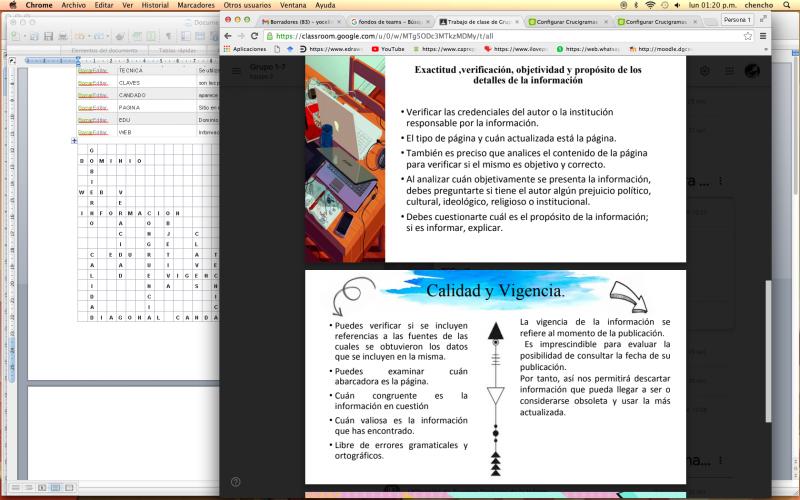The width and height of the screenshot is (800, 500).
Task: Click Undo in the Word toolbar
Action: pos(80,36)
